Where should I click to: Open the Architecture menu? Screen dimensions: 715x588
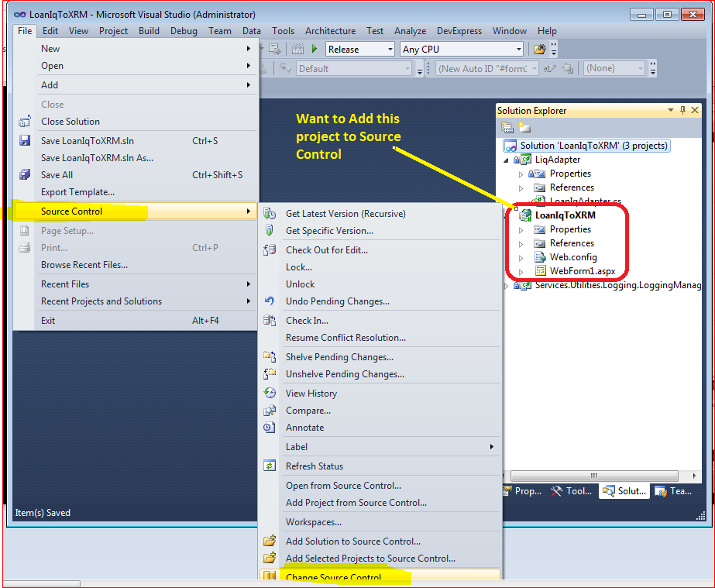coord(330,30)
